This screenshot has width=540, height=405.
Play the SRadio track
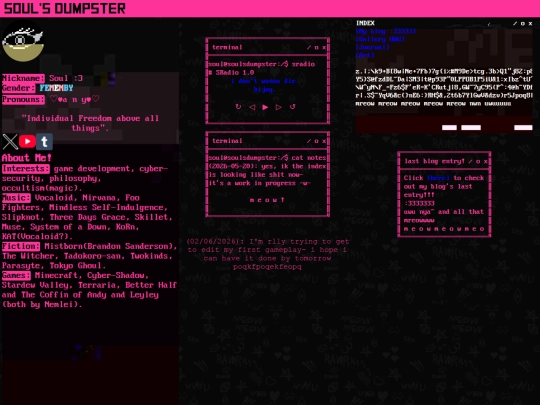[265, 107]
